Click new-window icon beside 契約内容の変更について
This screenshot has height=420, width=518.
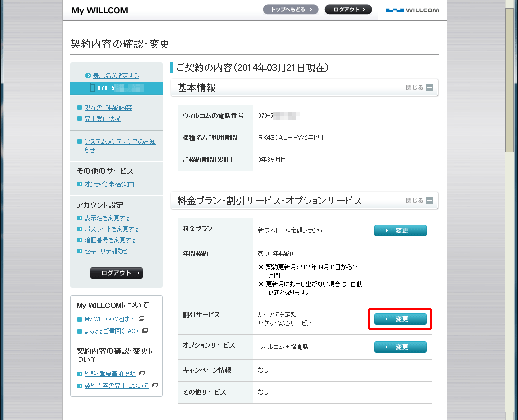(155, 385)
